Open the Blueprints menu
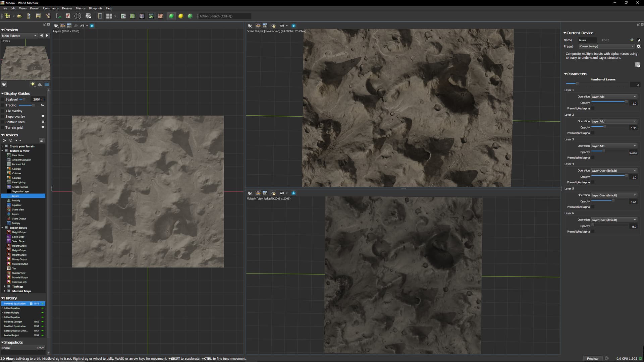 coord(95,8)
